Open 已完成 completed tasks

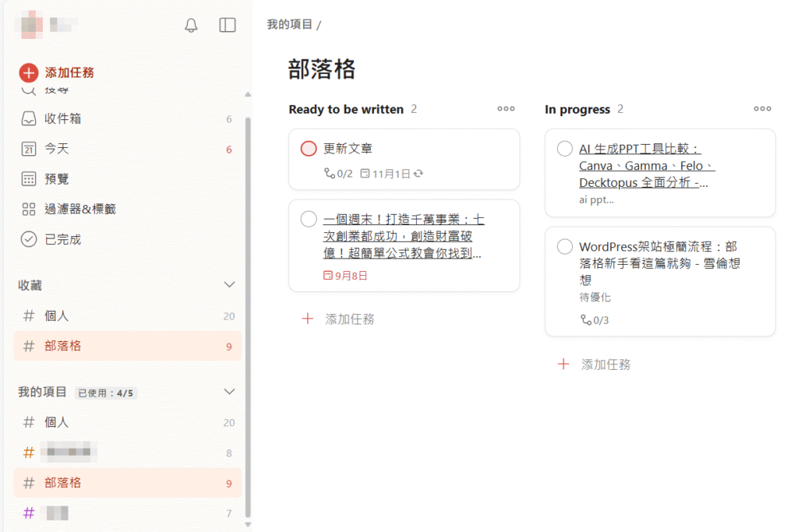[62, 239]
